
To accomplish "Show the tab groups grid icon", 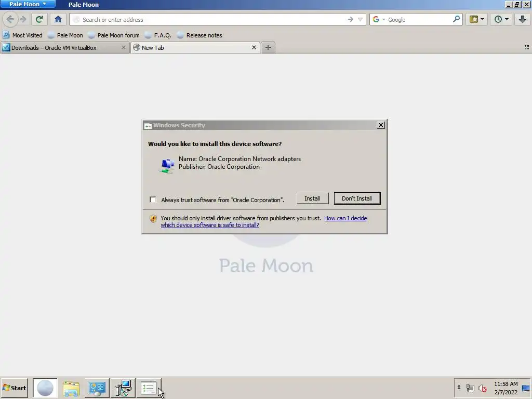I will pos(527,47).
